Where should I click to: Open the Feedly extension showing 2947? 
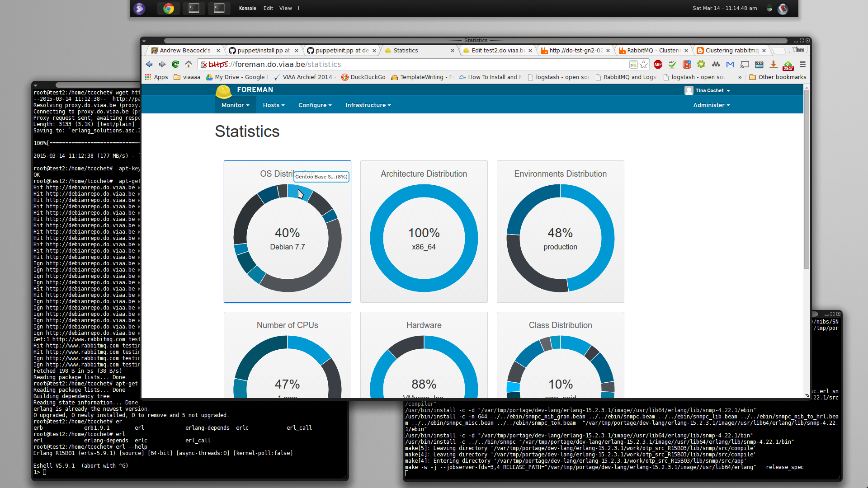pos(788,66)
